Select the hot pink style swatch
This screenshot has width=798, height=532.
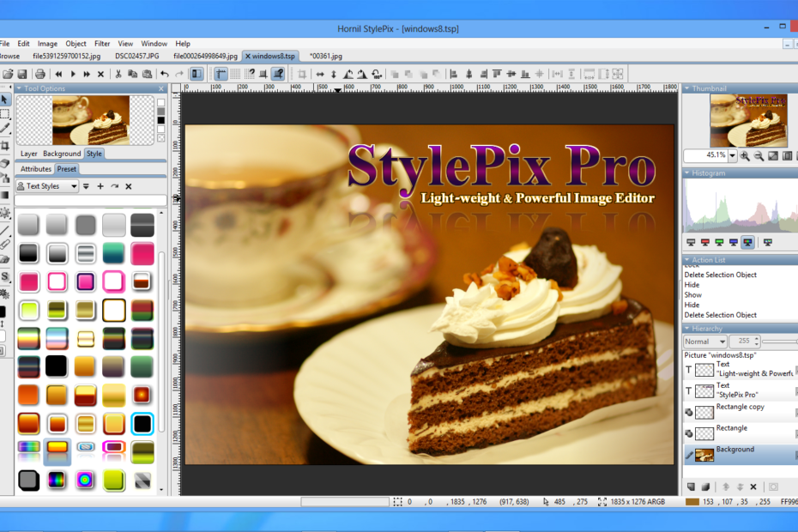click(x=142, y=253)
